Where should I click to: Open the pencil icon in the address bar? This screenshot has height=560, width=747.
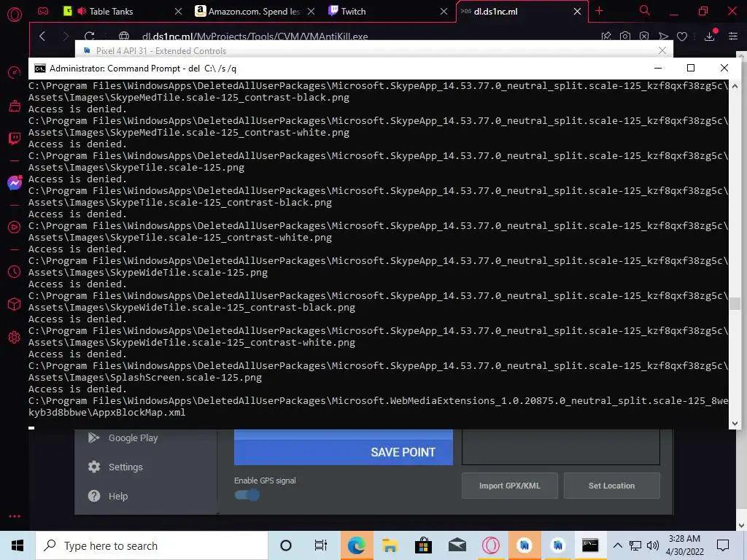coord(606,36)
